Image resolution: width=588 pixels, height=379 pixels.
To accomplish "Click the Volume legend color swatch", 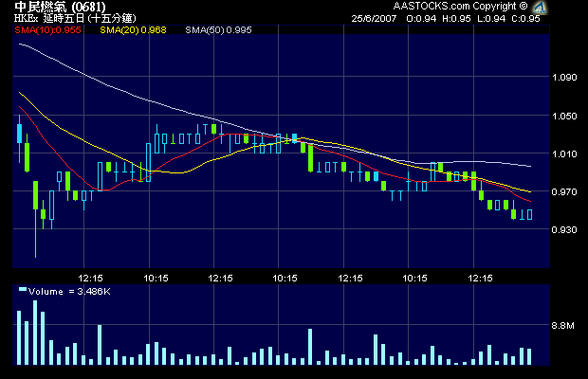I will point(23,289).
